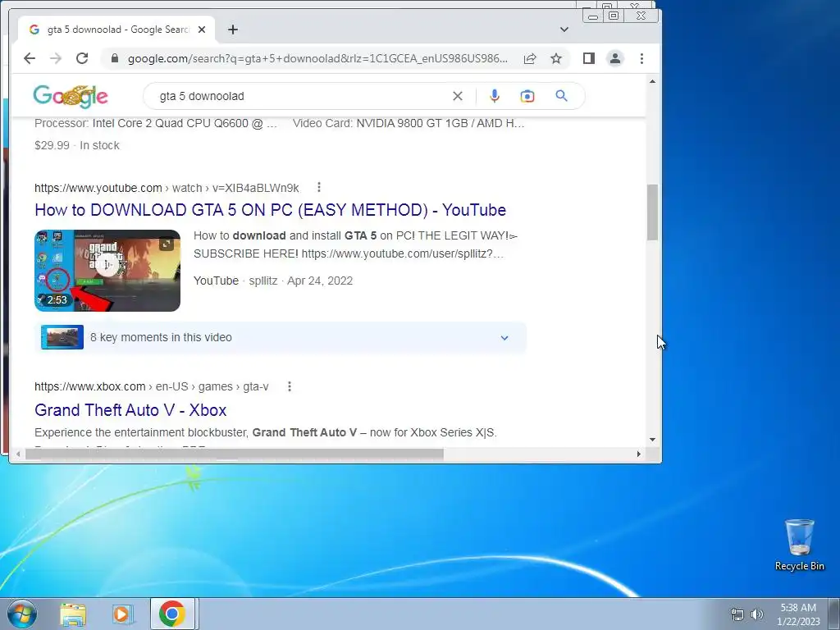Open the Grand Theft Auto V - Xbox link

(x=130, y=410)
